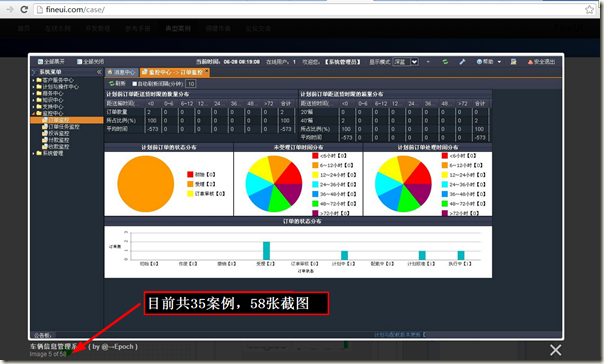Click the small arrow after 显示模式 combo

pyautogui.click(x=428, y=62)
